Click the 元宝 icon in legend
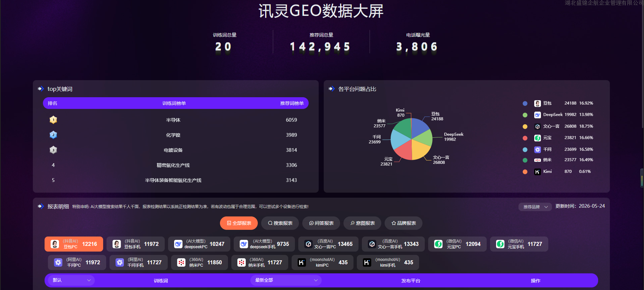 [x=537, y=138]
